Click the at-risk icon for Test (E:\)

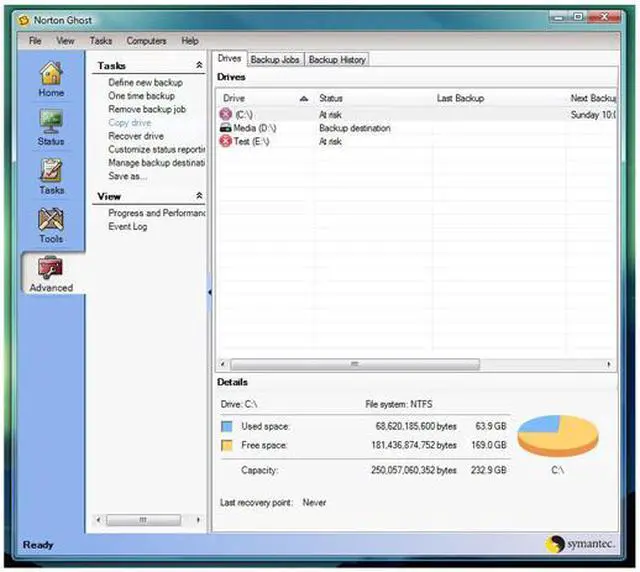[226, 141]
